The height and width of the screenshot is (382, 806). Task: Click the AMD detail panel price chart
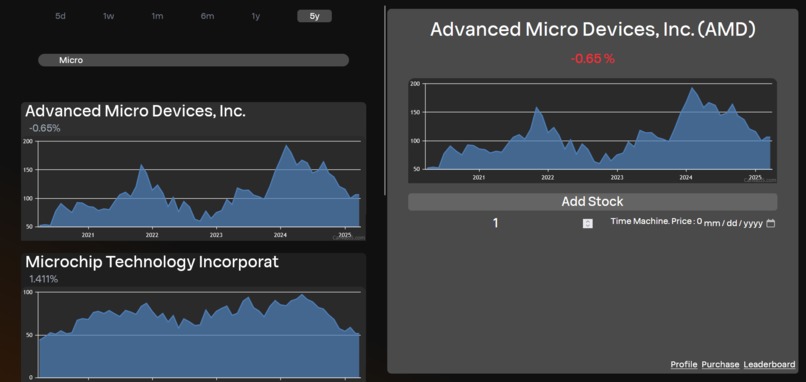point(592,131)
